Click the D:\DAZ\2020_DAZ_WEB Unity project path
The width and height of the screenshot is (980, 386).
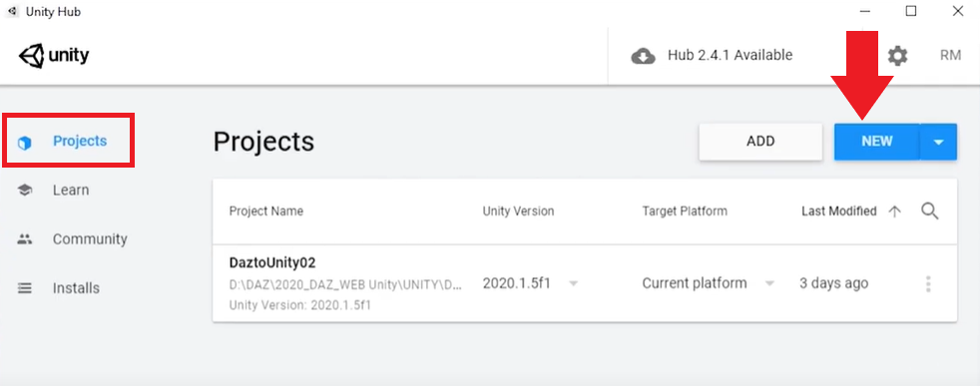[345, 285]
